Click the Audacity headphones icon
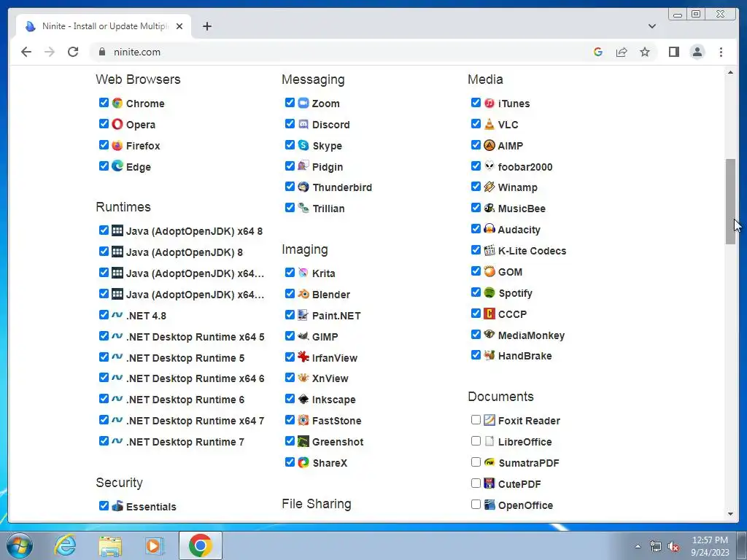 [489, 229]
